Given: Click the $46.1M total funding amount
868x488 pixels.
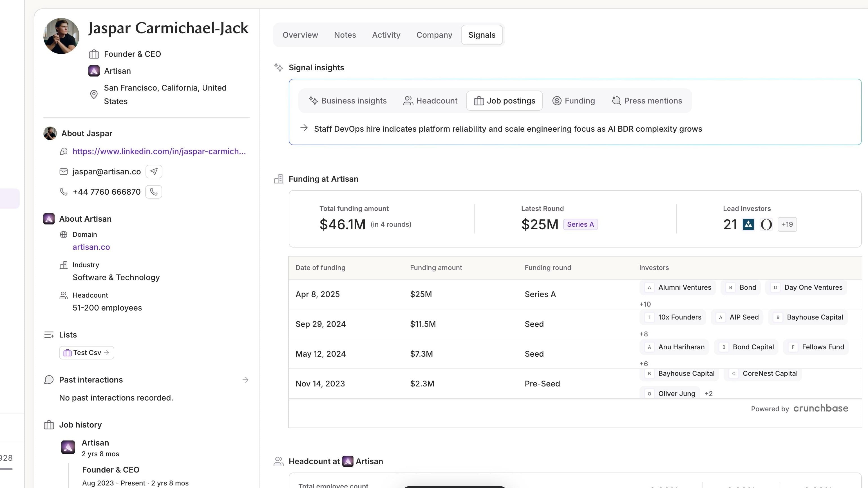Looking at the screenshot, I should click(342, 225).
